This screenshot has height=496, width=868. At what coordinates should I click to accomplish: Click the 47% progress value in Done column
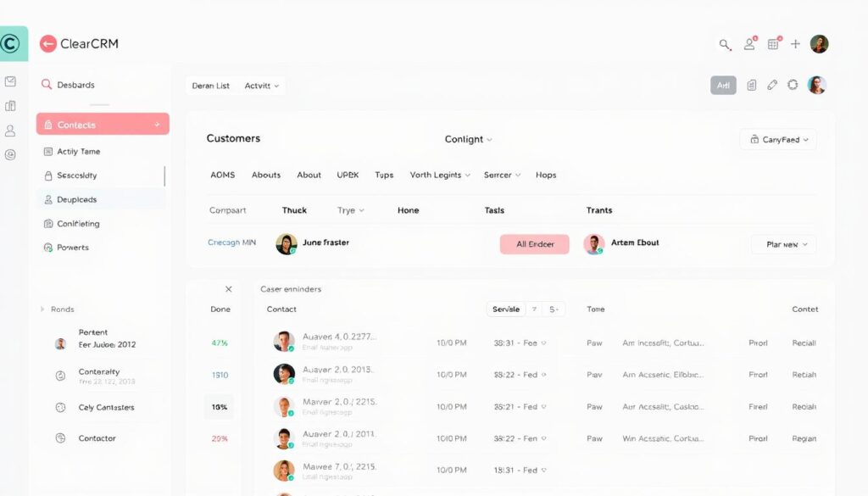click(219, 343)
